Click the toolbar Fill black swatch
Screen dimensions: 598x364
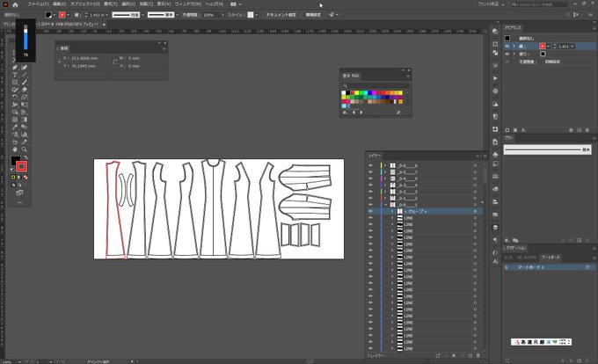point(15,161)
